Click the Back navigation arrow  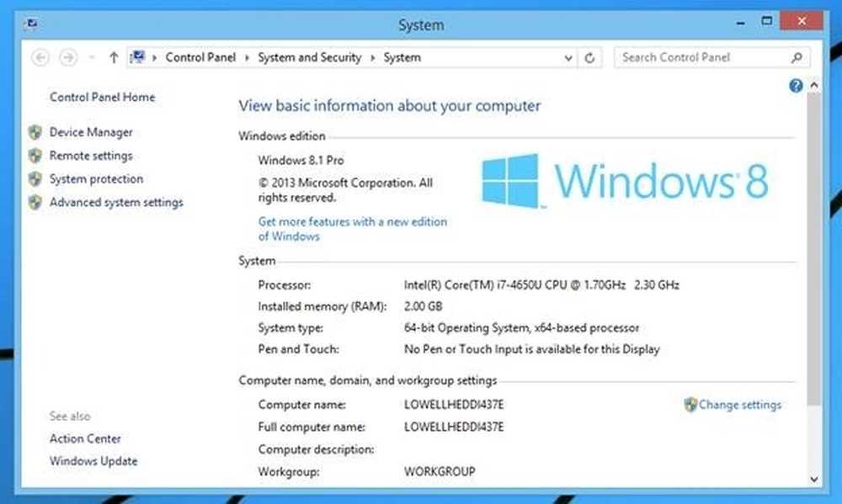(x=40, y=57)
